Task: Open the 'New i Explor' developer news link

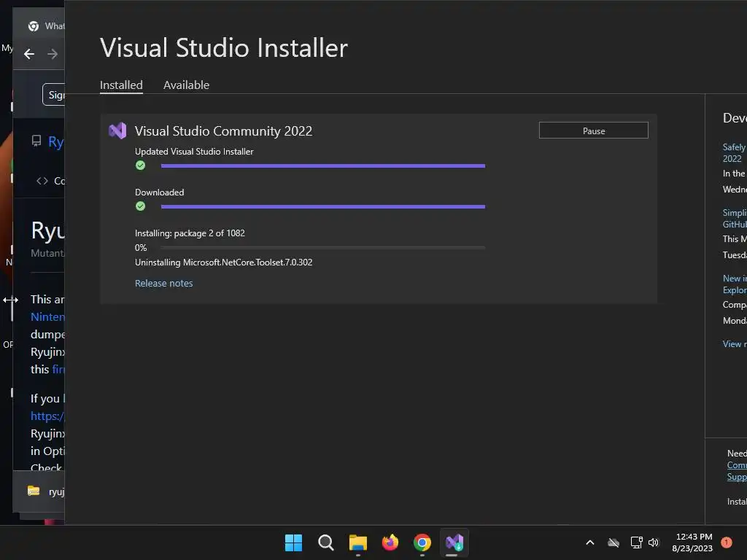Action: (734, 284)
